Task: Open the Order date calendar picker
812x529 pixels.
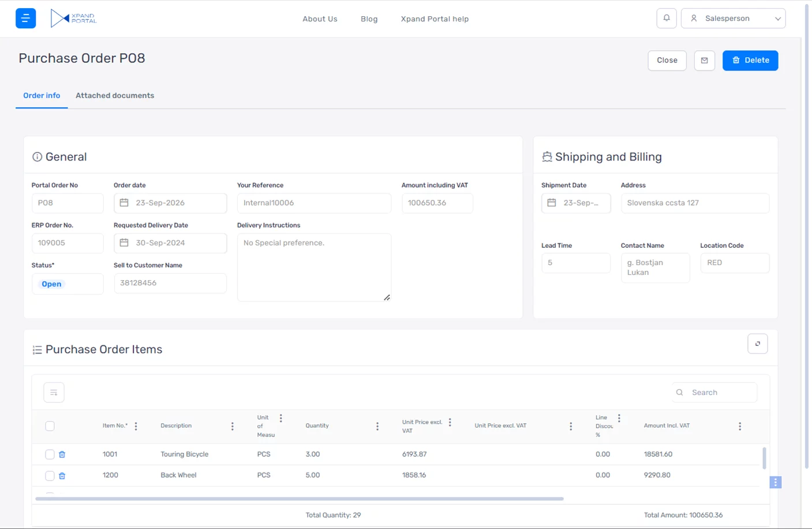Action: [x=124, y=203]
